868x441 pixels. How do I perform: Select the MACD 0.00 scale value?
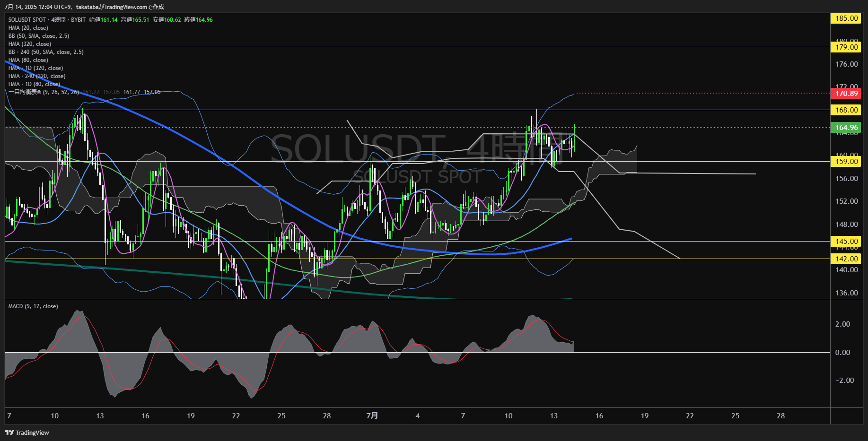[842, 353]
